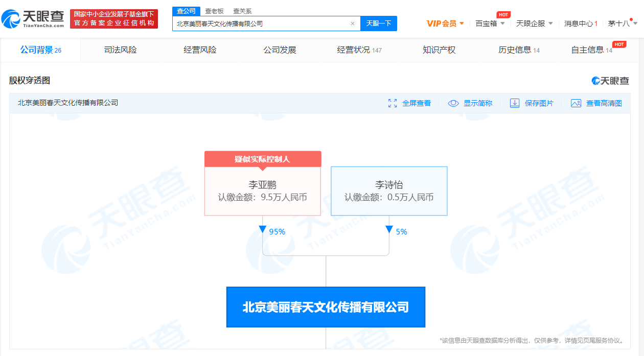Click the eye icon for short names
The image size is (644, 356).
[x=453, y=103]
